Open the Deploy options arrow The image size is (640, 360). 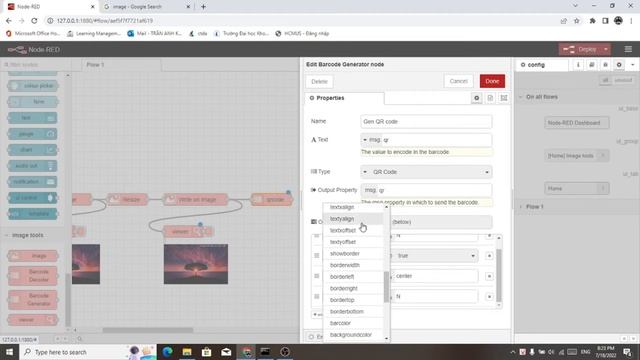[x=606, y=49]
